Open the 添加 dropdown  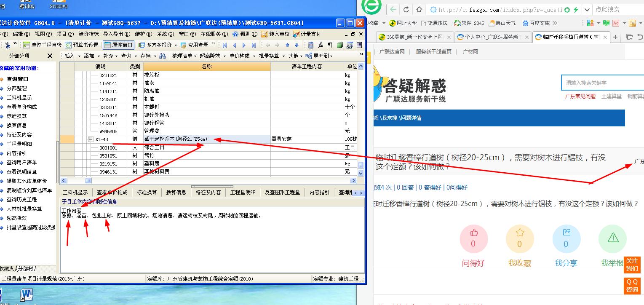pyautogui.click(x=91, y=56)
